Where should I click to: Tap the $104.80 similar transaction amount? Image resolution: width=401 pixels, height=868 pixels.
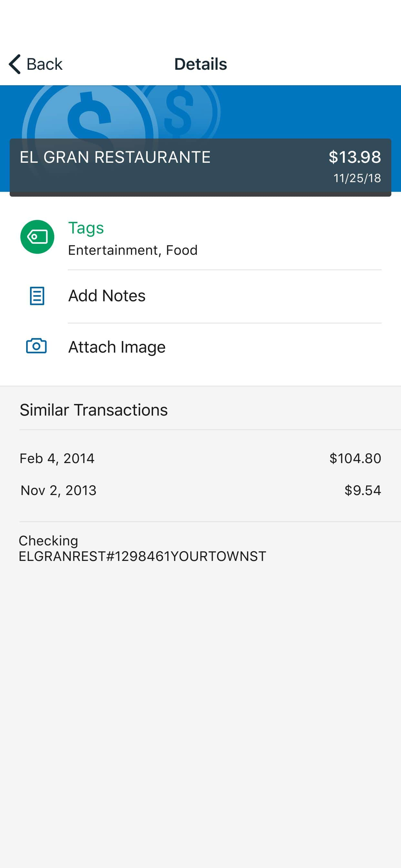point(355,459)
